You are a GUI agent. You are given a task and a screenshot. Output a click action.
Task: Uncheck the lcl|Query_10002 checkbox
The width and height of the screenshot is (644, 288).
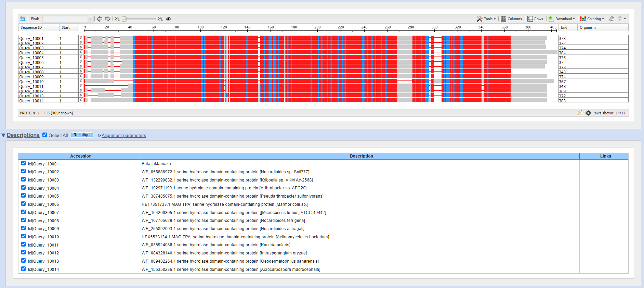[23, 171]
